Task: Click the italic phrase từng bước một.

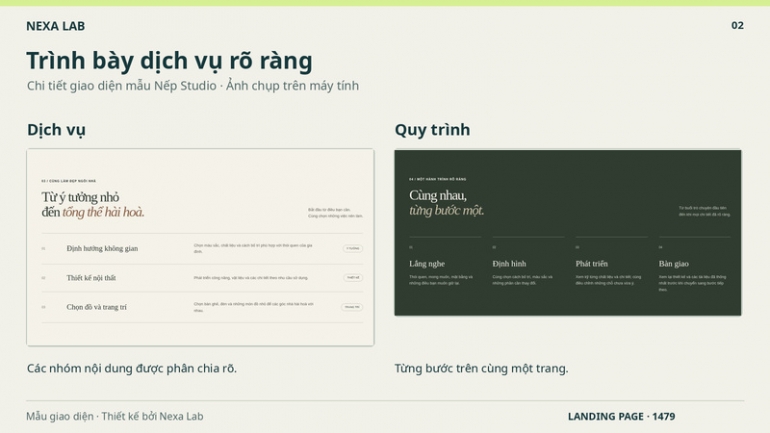Action: click(x=446, y=211)
